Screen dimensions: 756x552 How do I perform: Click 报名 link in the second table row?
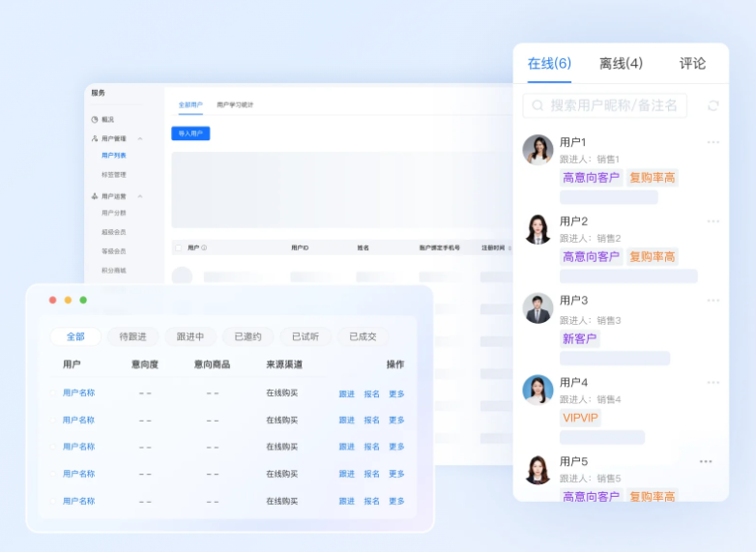click(x=371, y=421)
